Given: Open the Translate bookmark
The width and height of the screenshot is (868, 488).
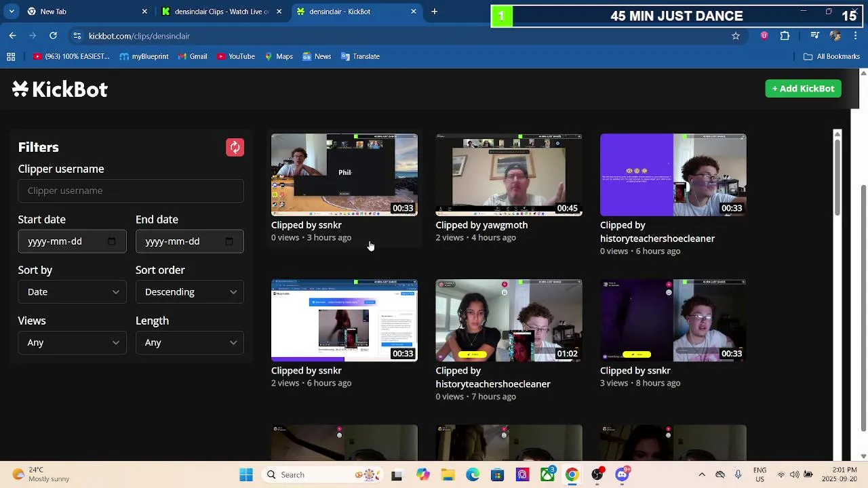Looking at the screenshot, I should (360, 56).
